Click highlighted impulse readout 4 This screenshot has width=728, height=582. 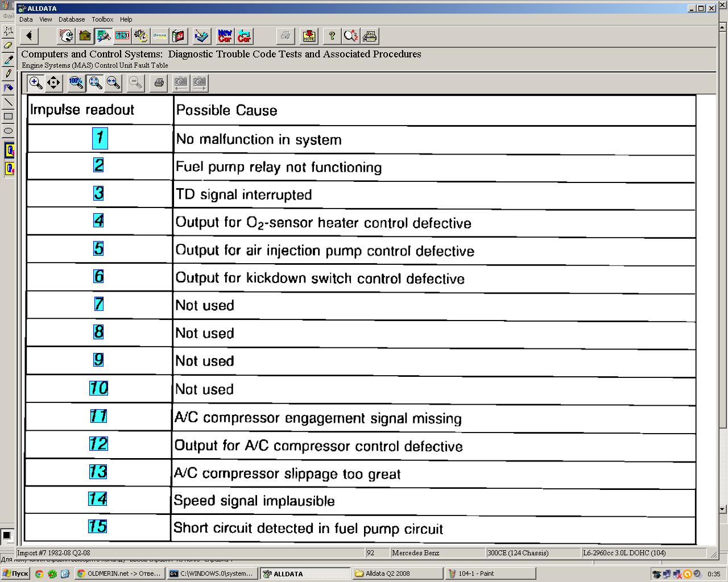click(x=99, y=221)
